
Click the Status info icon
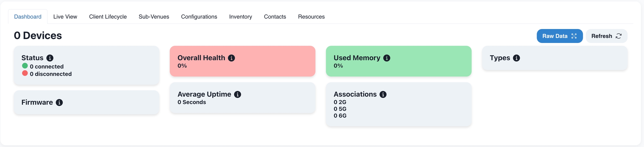(x=50, y=58)
